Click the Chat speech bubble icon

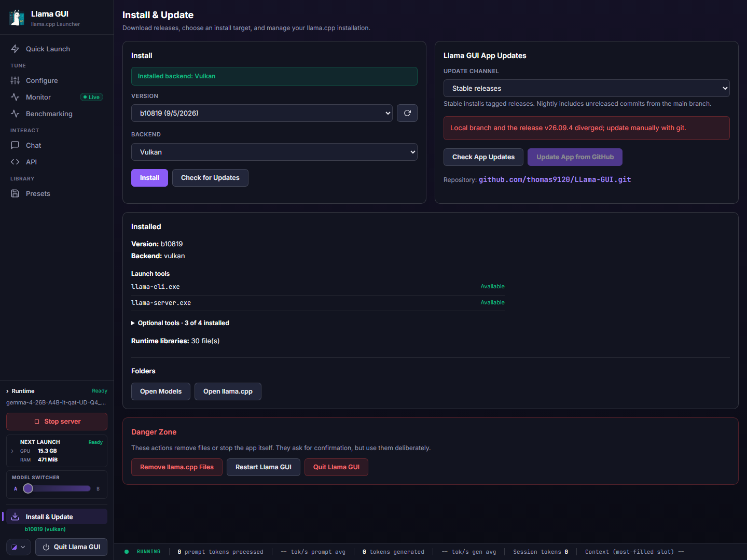coord(15,145)
